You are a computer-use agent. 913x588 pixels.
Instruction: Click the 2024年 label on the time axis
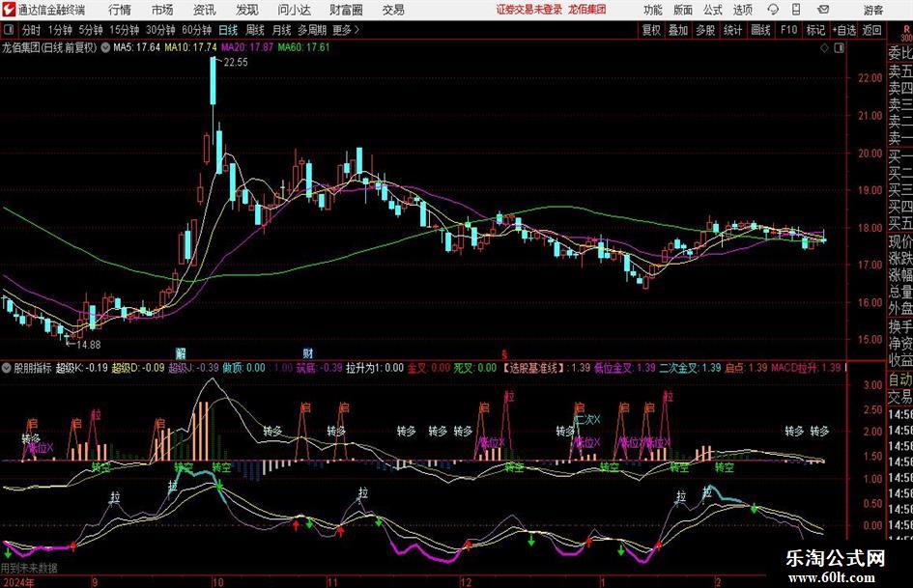(17, 582)
